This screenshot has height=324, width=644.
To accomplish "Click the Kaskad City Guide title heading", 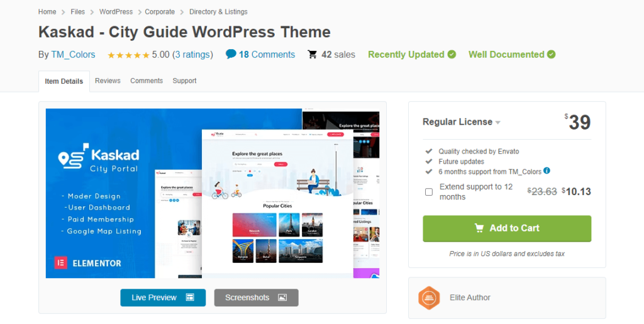I will point(184,32).
